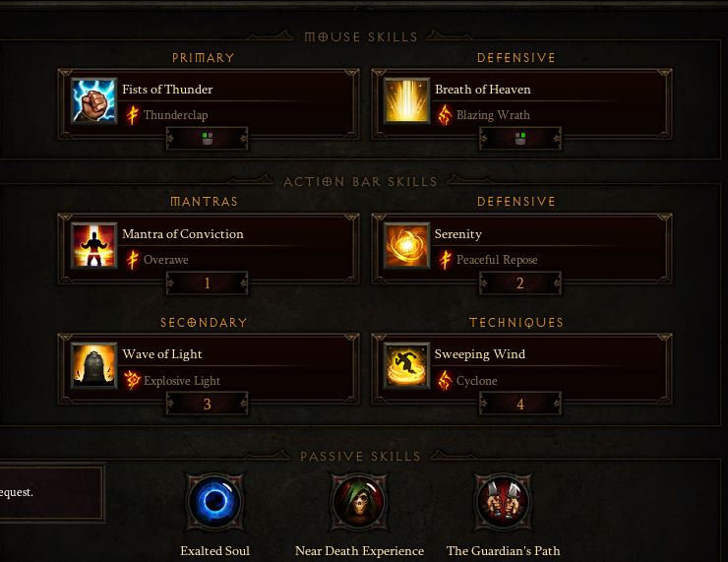Image resolution: width=728 pixels, height=562 pixels.
Task: Click the Fists of Thunder skill icon
Action: pos(93,100)
